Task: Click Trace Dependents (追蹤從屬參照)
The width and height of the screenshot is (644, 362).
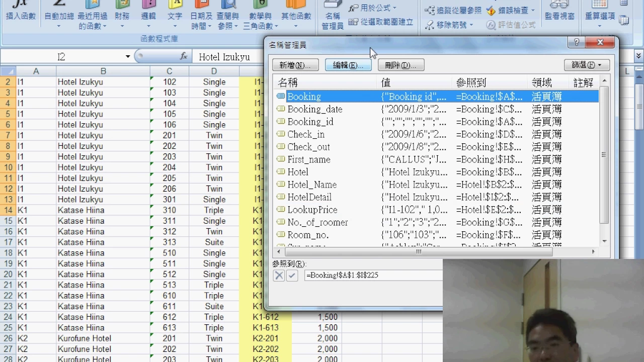Action: point(453,10)
